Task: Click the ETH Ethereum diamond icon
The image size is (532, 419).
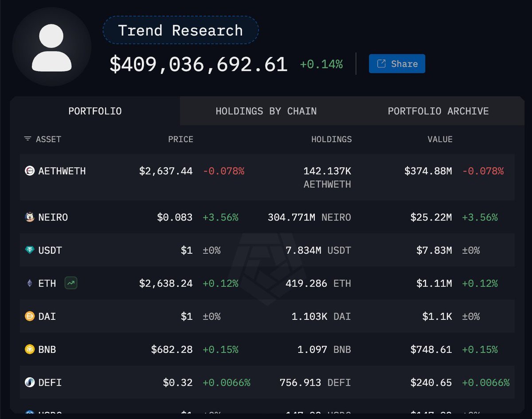Action: click(x=28, y=283)
